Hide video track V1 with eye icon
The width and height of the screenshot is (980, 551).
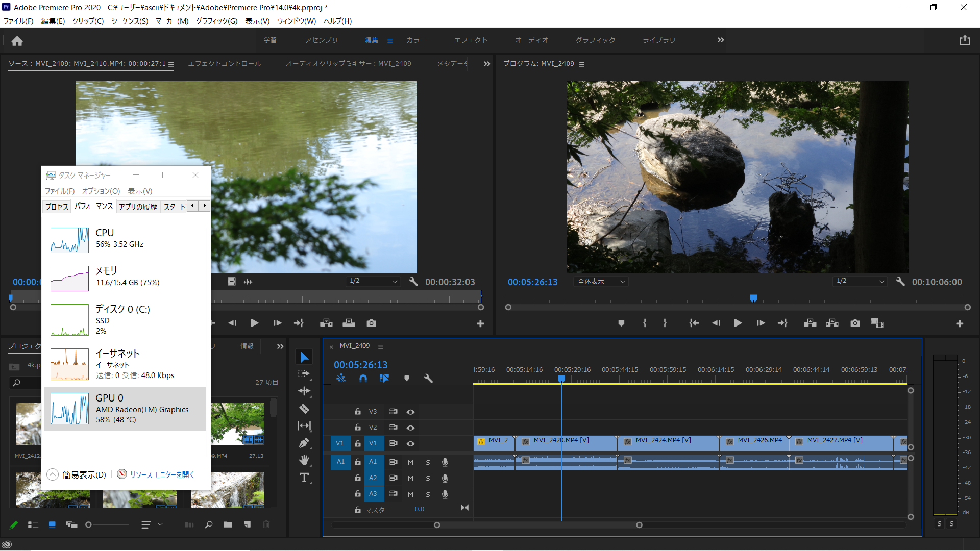(x=410, y=443)
